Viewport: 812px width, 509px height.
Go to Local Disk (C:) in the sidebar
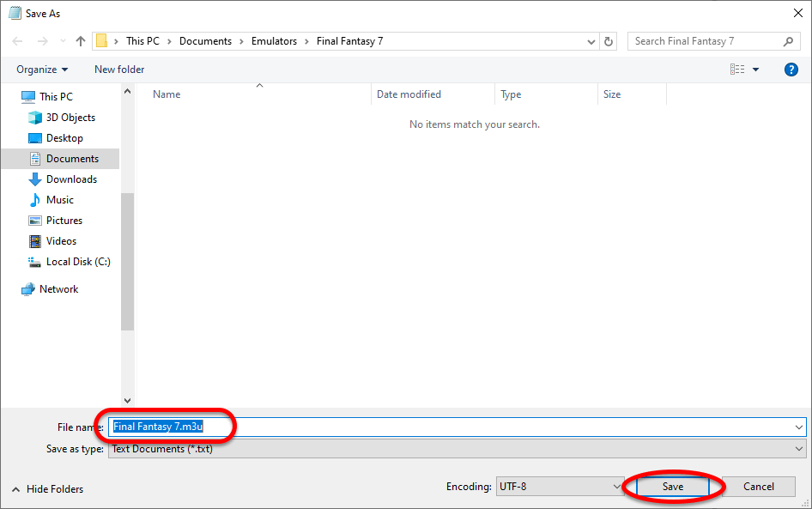77,262
